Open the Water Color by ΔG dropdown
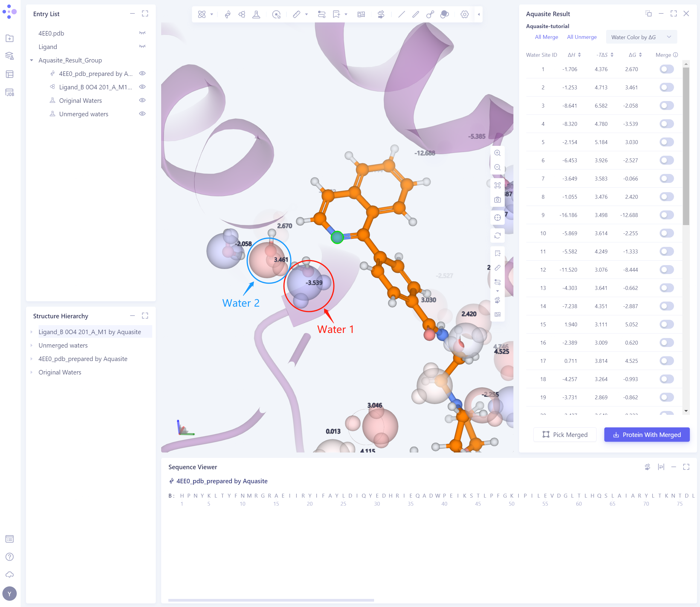The width and height of the screenshot is (700, 607). tap(641, 37)
